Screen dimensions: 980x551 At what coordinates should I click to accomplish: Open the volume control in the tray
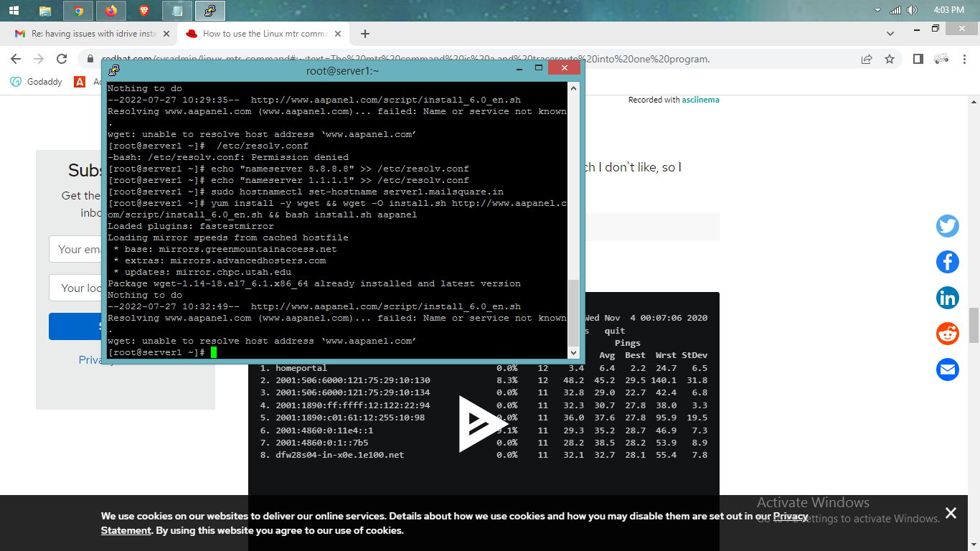(x=913, y=11)
